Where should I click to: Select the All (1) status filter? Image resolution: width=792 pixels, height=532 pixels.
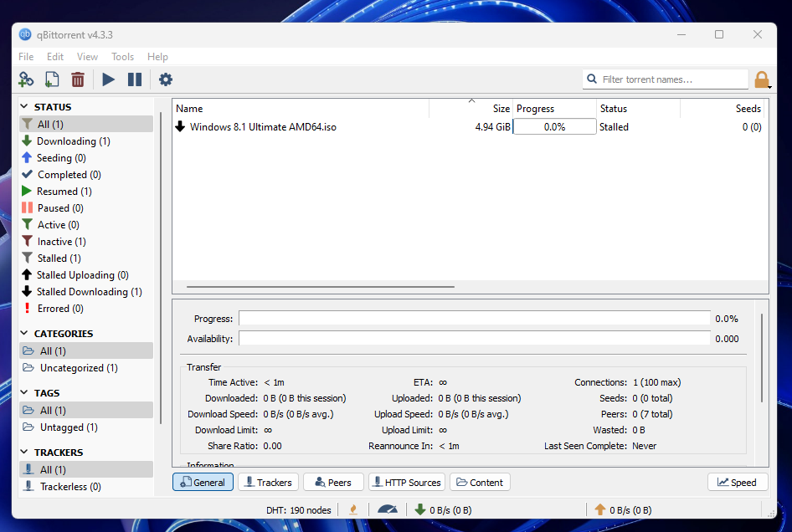point(86,124)
